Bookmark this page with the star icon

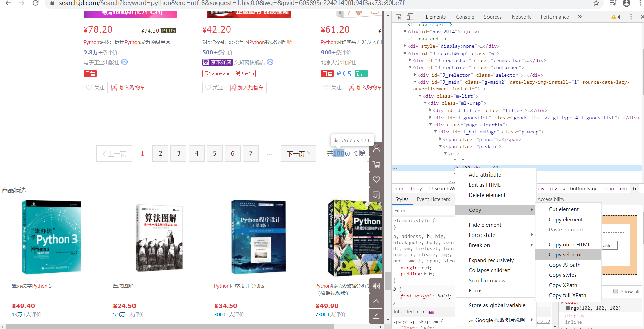[596, 3]
